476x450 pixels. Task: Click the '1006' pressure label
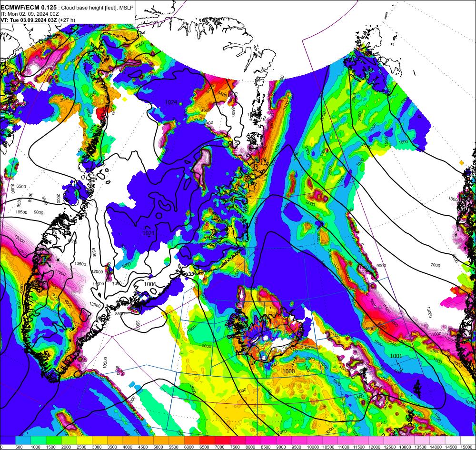[x=150, y=284]
